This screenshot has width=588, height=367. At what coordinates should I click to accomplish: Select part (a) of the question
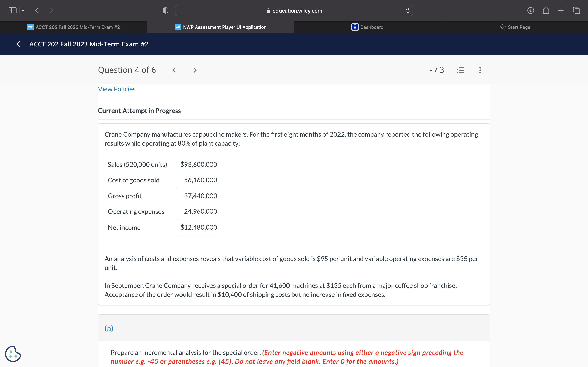click(x=109, y=328)
